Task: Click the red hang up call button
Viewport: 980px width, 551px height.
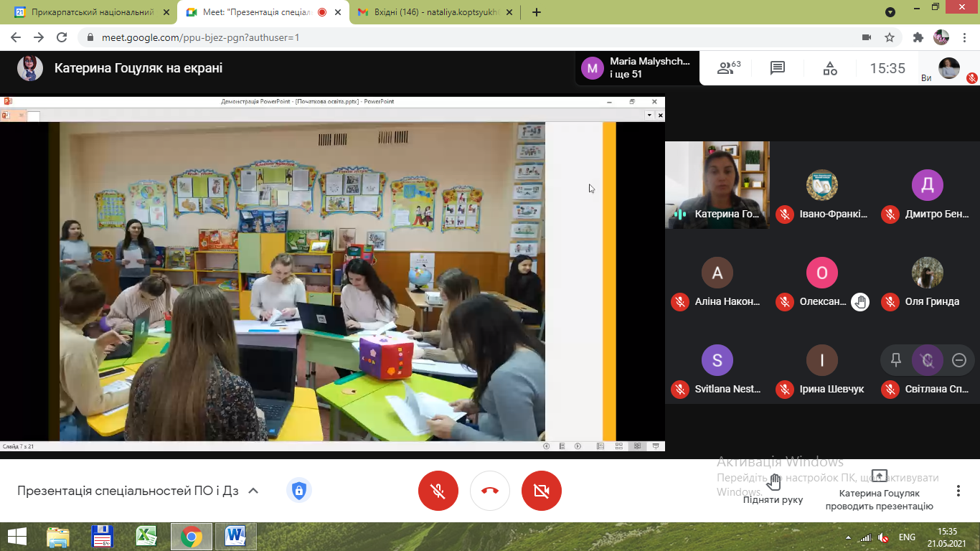Action: pyautogui.click(x=490, y=491)
